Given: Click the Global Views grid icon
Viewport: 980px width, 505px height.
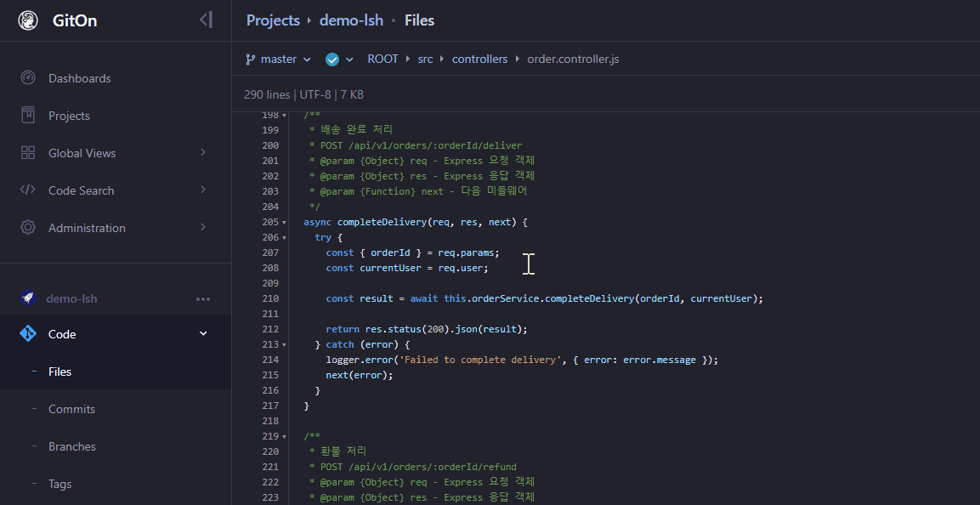Looking at the screenshot, I should coord(28,153).
